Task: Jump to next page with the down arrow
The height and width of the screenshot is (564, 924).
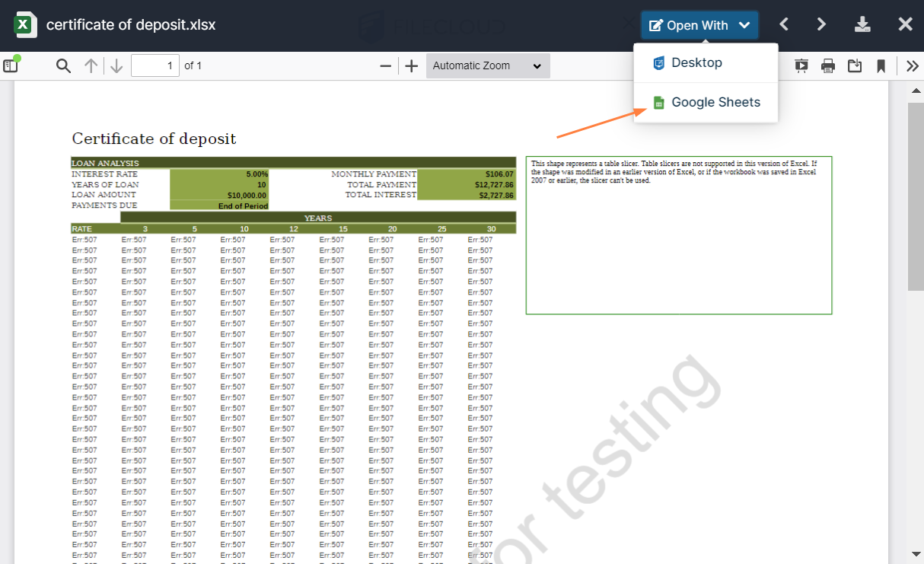Action: [x=116, y=65]
